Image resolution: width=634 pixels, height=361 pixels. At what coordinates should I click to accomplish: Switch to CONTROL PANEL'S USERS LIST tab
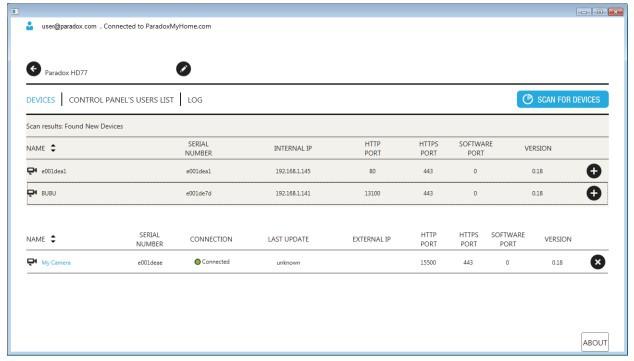[121, 100]
